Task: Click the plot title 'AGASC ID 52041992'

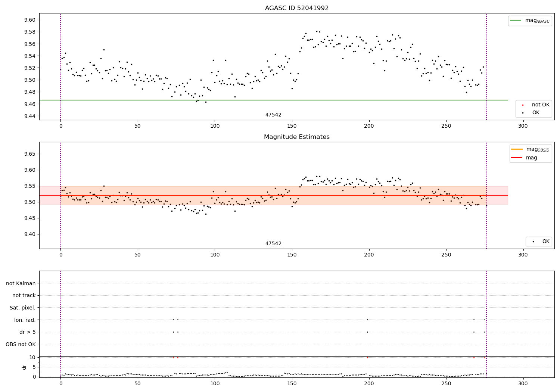Action: pyautogui.click(x=297, y=8)
